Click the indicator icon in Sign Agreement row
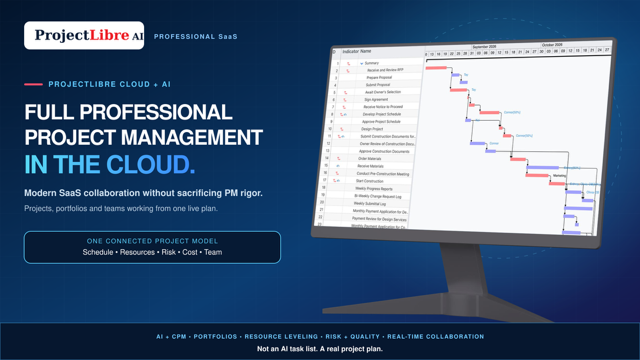The width and height of the screenshot is (640, 360). click(345, 100)
